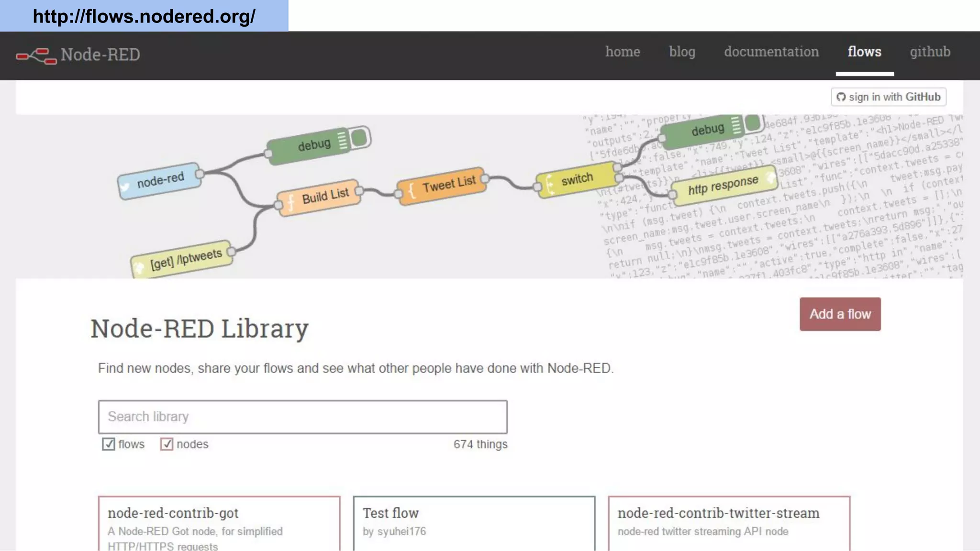Focus the Search library field

[302, 417]
